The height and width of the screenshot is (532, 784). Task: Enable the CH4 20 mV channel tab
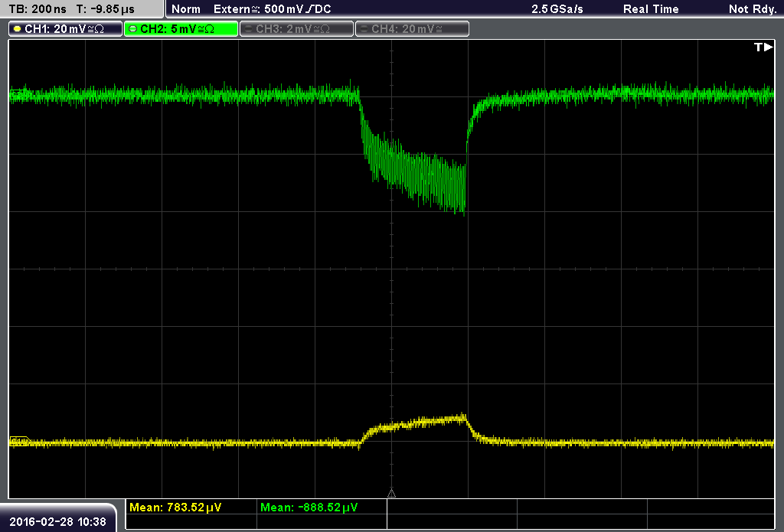pos(412,29)
